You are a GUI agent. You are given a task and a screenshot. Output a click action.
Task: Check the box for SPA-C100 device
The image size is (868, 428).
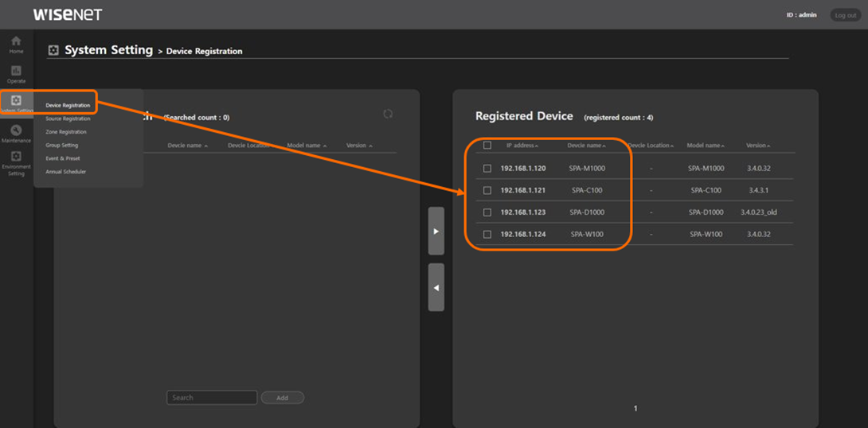487,191
